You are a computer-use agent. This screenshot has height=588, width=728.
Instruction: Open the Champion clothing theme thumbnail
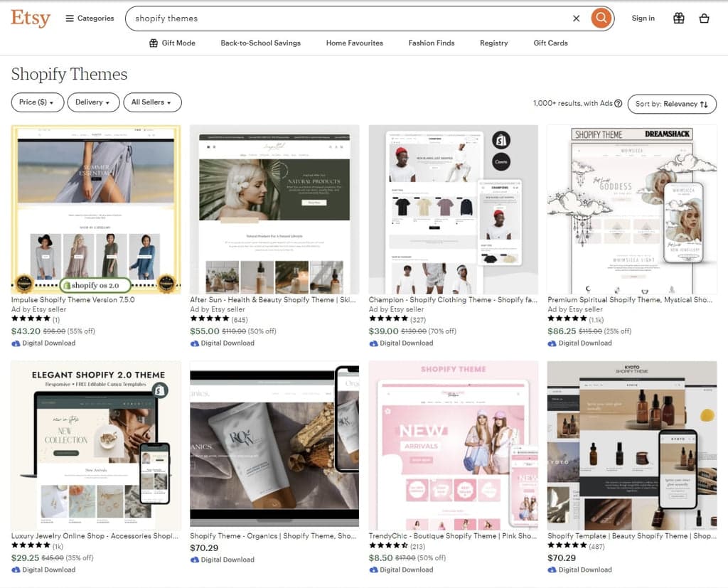tap(453, 209)
